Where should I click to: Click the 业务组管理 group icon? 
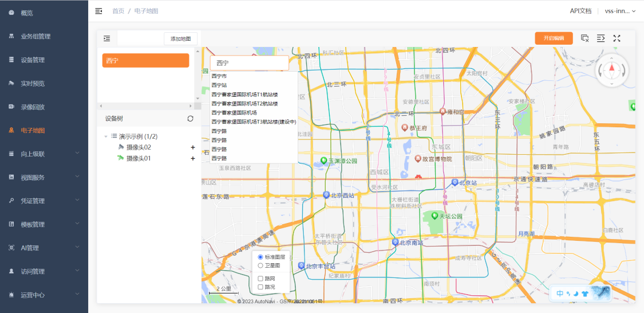(x=11, y=36)
